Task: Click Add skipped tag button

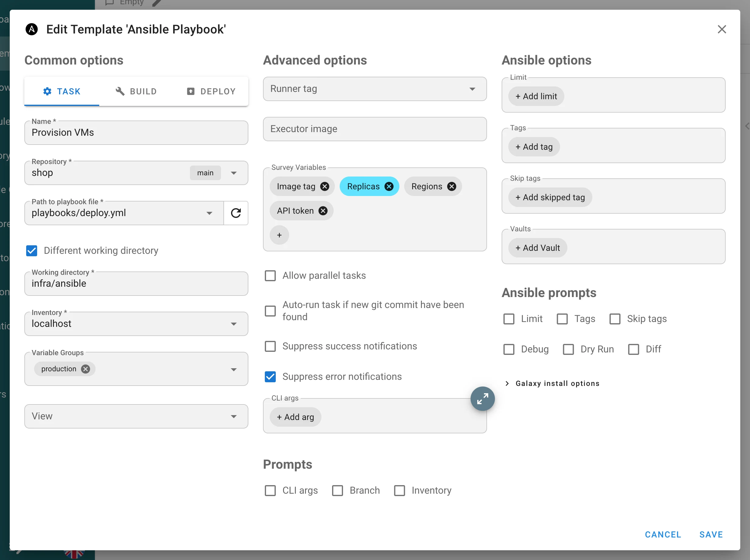Action: pyautogui.click(x=550, y=197)
